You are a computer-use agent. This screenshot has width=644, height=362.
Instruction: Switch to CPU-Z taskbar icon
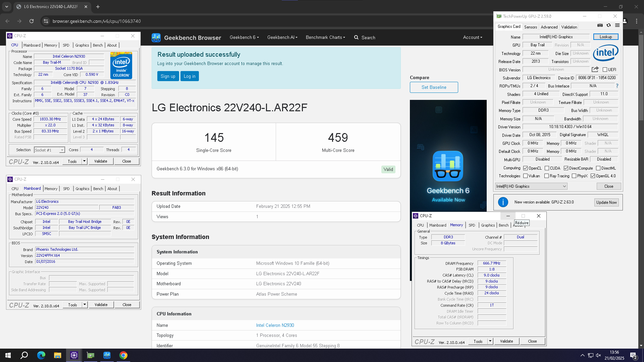coord(74,355)
